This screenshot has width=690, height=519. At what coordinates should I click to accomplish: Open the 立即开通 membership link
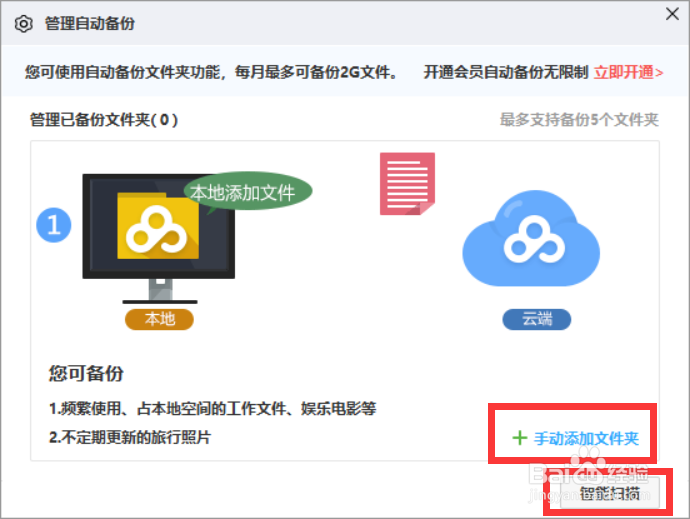(628, 72)
